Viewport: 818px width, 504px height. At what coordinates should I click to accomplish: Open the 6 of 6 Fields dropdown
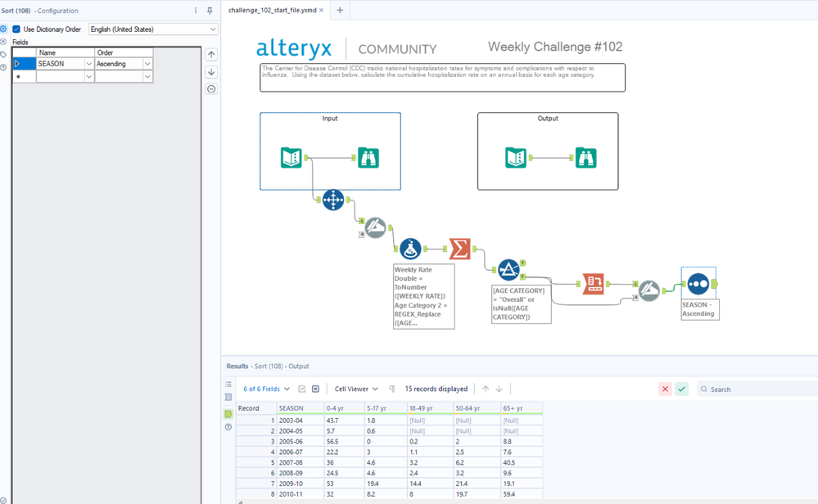(267, 389)
